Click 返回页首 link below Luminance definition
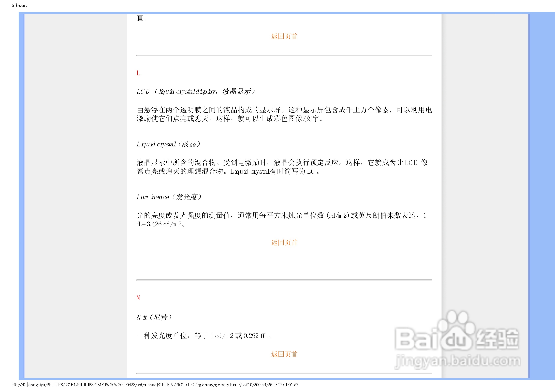 pos(284,242)
